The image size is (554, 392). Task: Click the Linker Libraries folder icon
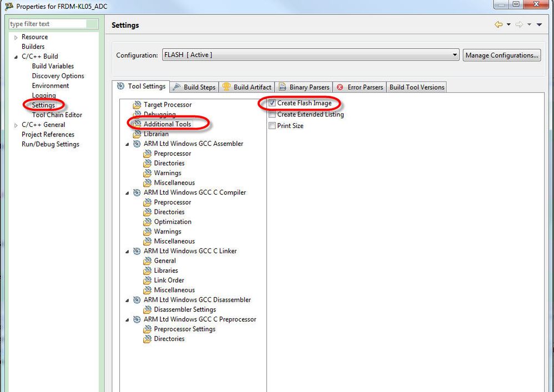coord(147,271)
